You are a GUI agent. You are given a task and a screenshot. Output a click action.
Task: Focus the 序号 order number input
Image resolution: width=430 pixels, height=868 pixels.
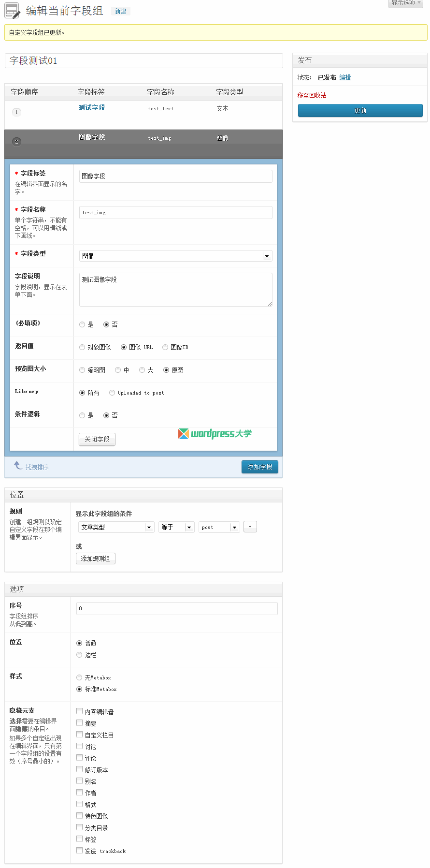pyautogui.click(x=177, y=608)
